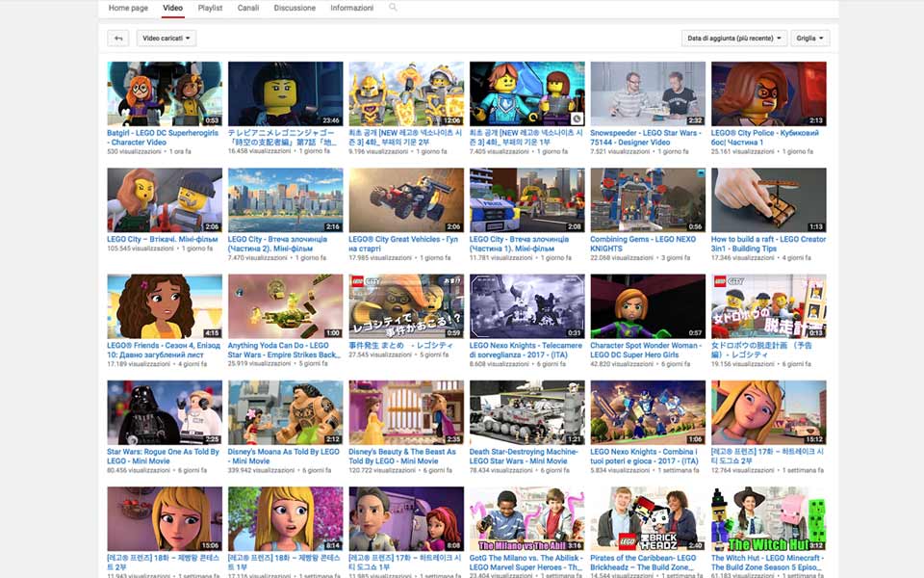Expand the Data di aggiunta sort dropdown
Screen dimensions: 924x578
tap(733, 39)
